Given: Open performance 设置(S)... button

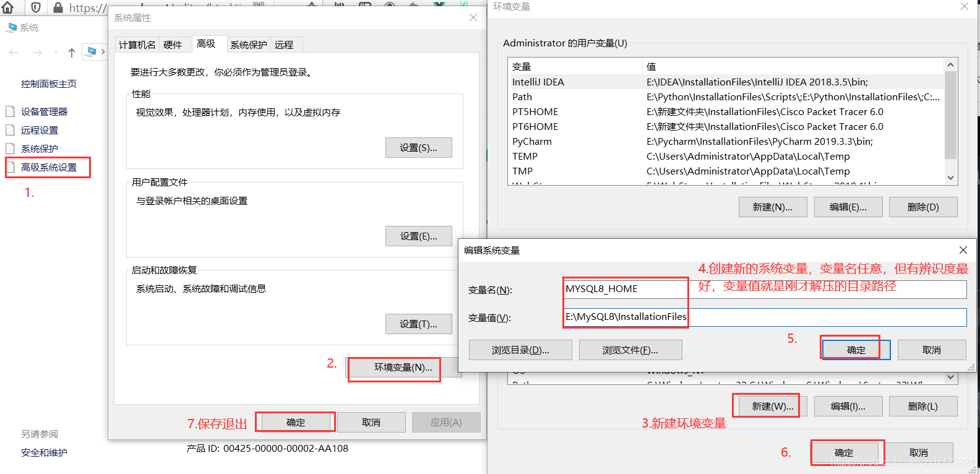Looking at the screenshot, I should 418,148.
